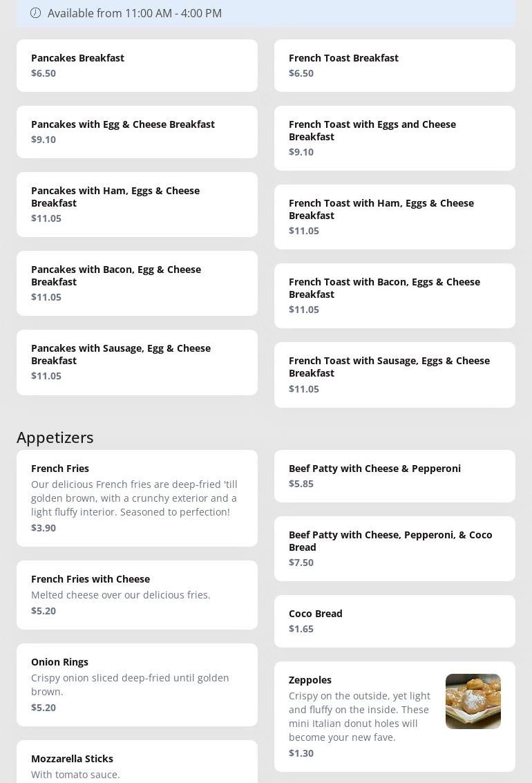Select the plain French Fries appetizer
The width and height of the screenshot is (532, 783).
pos(137,498)
